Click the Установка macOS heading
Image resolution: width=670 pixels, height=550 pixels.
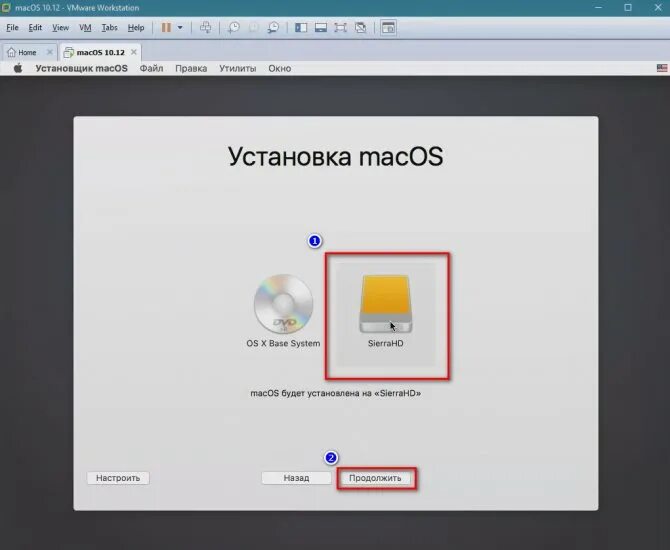tap(335, 156)
